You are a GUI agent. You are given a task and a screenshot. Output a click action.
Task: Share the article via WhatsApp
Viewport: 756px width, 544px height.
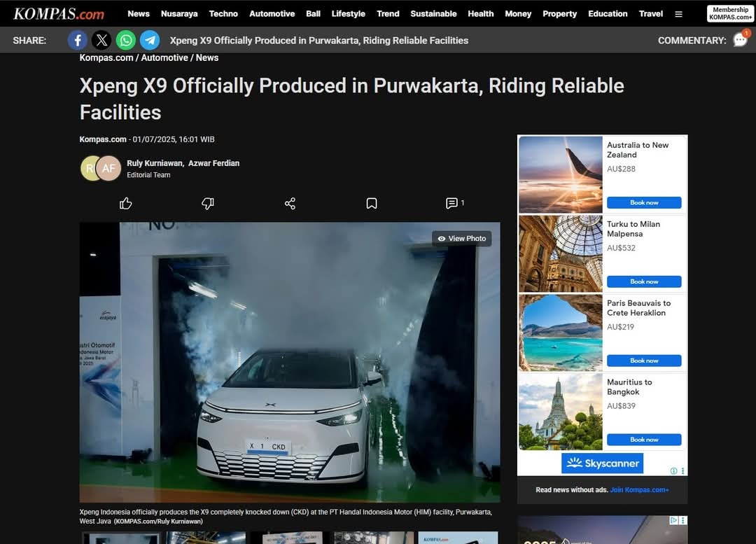pos(126,41)
